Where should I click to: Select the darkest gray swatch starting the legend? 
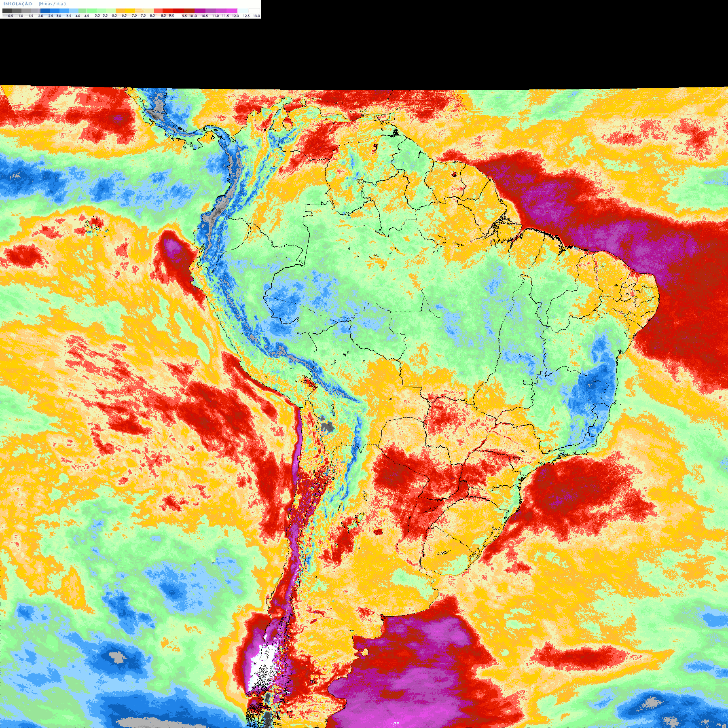point(7,11)
